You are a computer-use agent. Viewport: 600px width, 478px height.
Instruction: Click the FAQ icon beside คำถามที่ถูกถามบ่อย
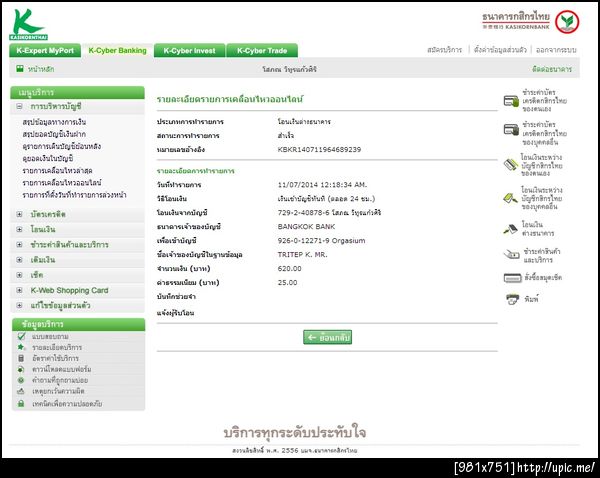21,380
